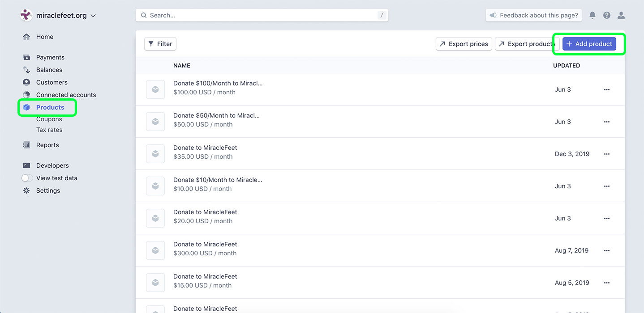Click the Export products button
Image resolution: width=644 pixels, height=313 pixels.
[527, 44]
